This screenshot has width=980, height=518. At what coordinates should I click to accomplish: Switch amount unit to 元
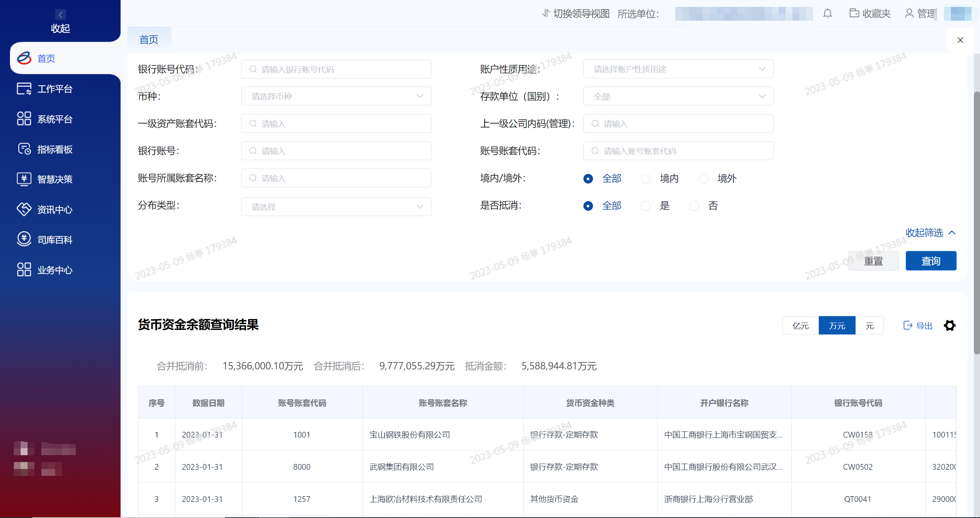tap(870, 325)
